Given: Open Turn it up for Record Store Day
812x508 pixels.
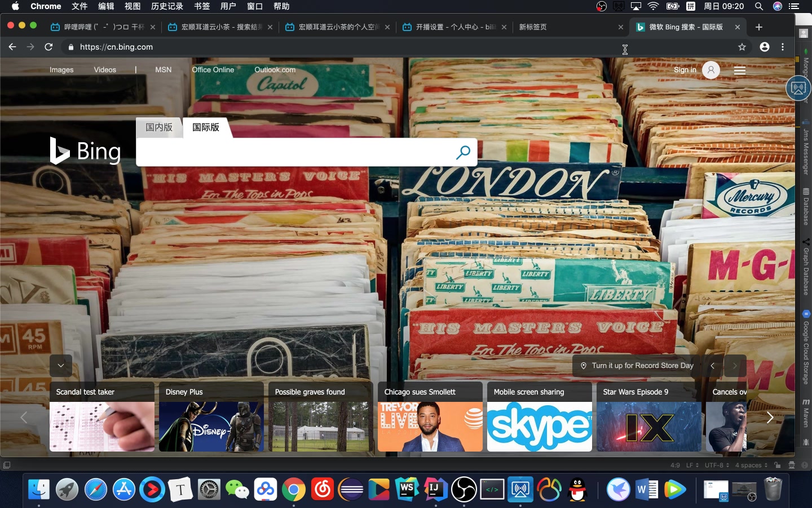Looking at the screenshot, I should (637, 366).
